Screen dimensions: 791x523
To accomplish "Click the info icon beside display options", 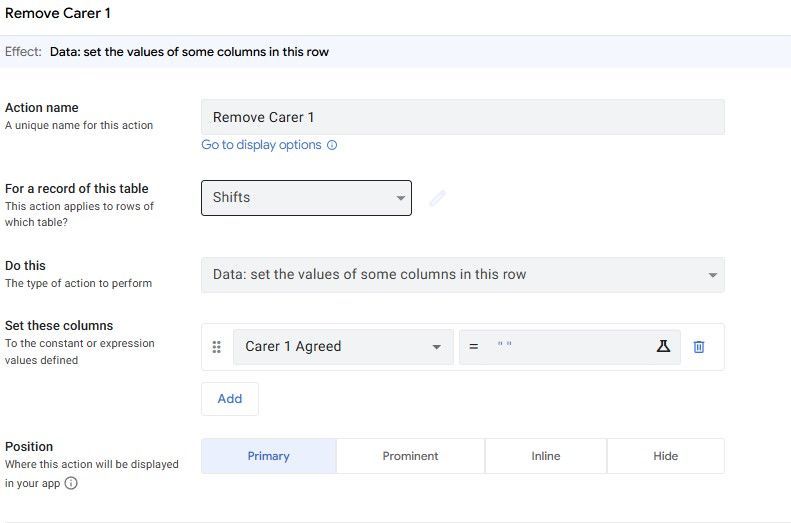I will click(332, 145).
